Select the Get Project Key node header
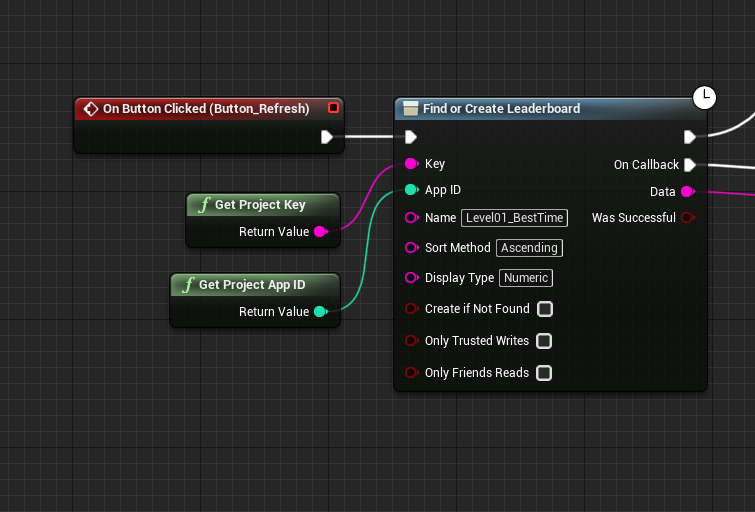 tap(260, 205)
